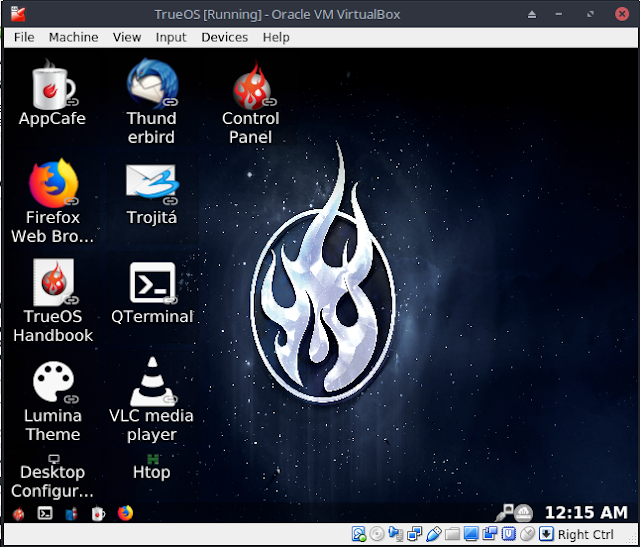Click the cloud update manager tray icon
The image size is (640, 547).
pyautogui.click(x=523, y=513)
